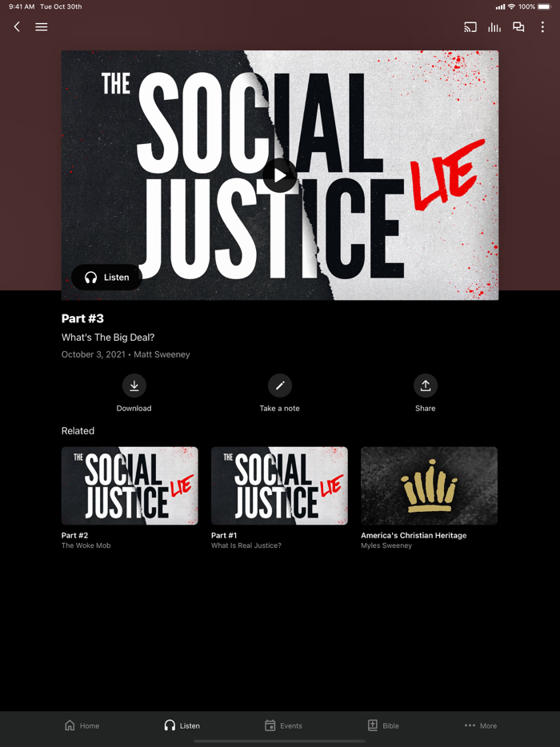Open the audio equalizer bars icon
560x747 pixels.
click(x=494, y=27)
